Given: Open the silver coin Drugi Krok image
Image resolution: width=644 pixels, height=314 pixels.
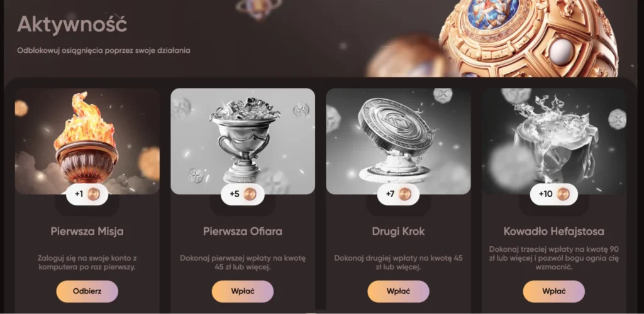Looking at the screenshot, I should coord(398,141).
